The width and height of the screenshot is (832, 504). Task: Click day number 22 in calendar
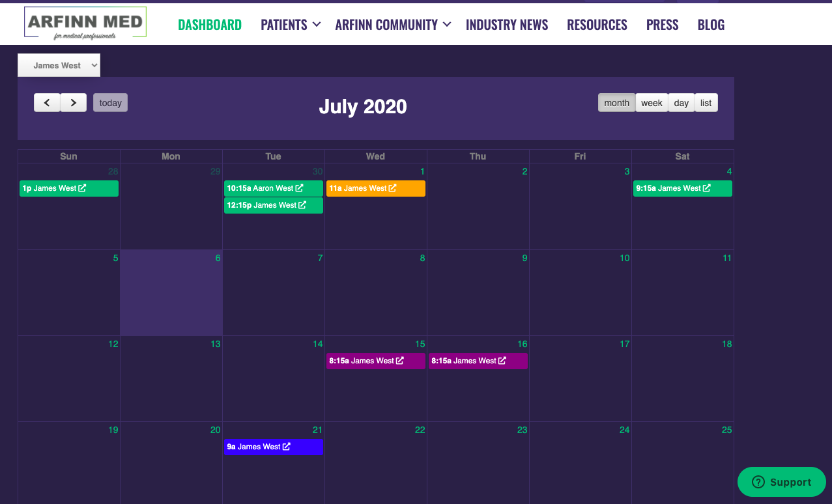click(x=420, y=430)
